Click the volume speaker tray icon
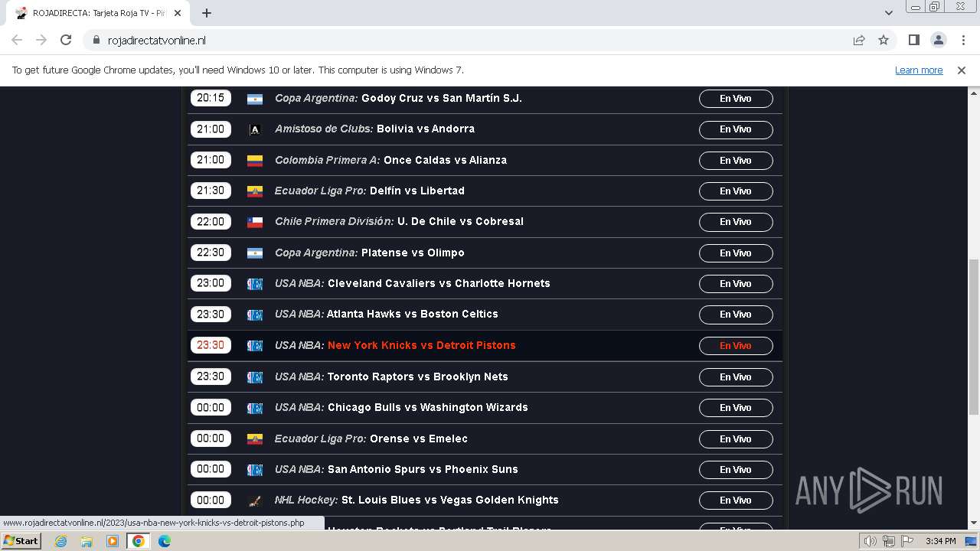The image size is (980, 551). tap(870, 541)
